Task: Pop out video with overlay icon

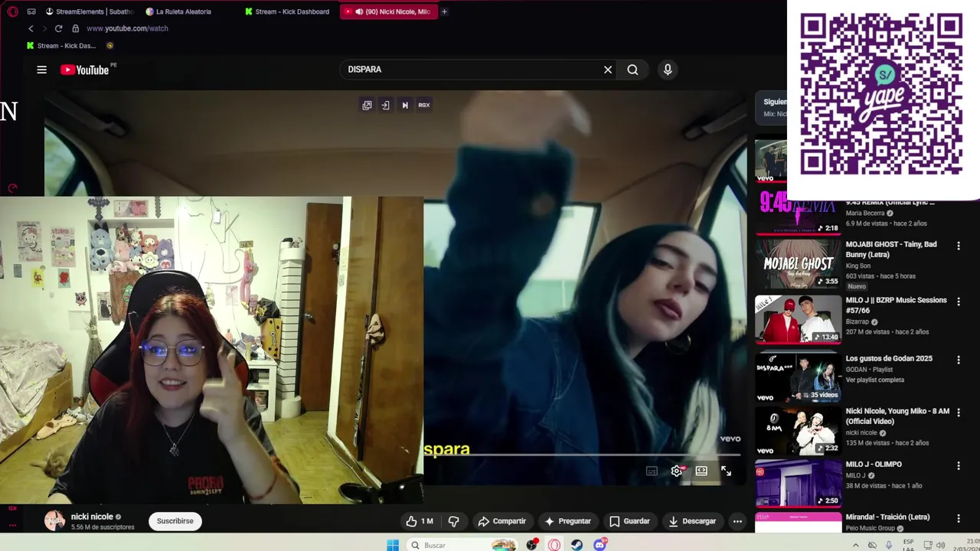Action: pyautogui.click(x=367, y=105)
